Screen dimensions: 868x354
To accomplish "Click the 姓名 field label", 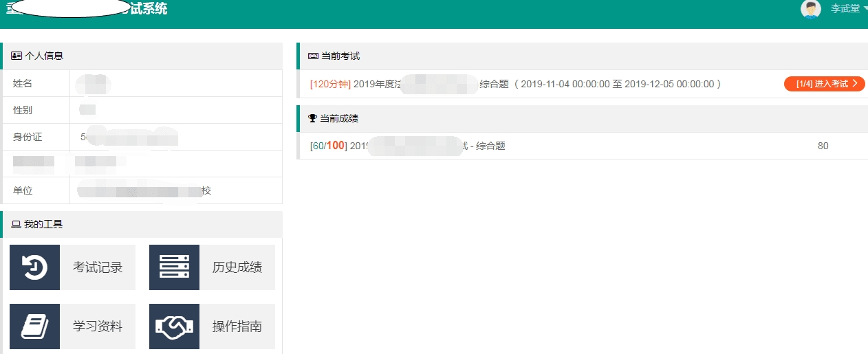I will point(23,83).
